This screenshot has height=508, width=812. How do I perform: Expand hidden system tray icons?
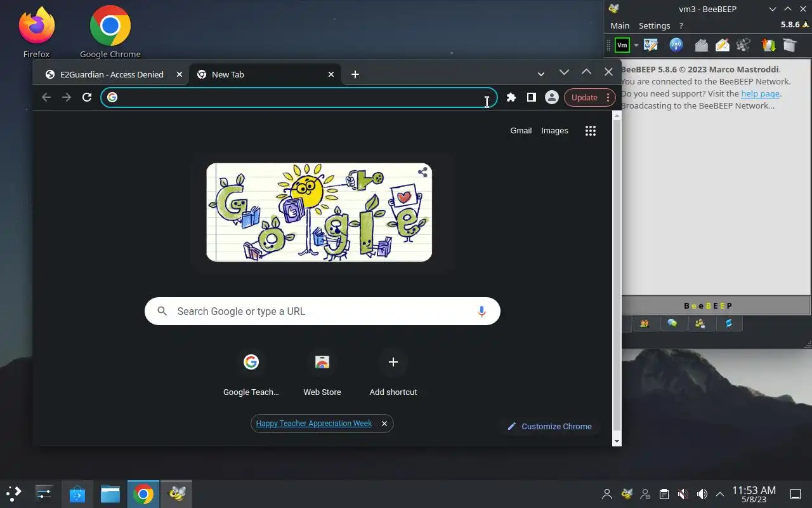click(x=720, y=494)
